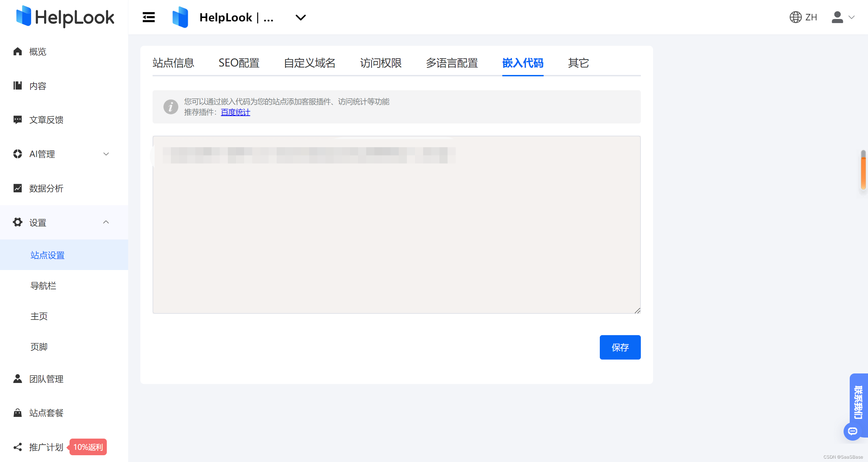The height and width of the screenshot is (462, 868).
Task: Click the 设置 settings menu item
Action: click(x=64, y=223)
